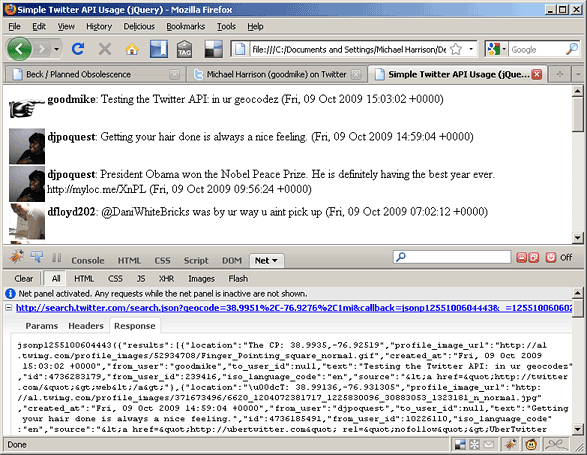587x455 pixels.
Task: Open the View menu
Action: click(66, 26)
